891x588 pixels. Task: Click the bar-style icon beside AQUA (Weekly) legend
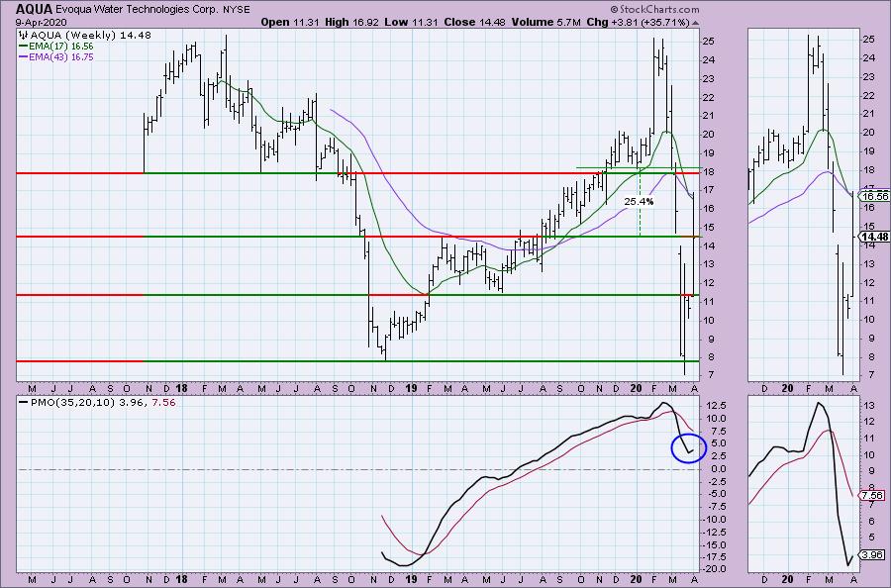coord(25,36)
